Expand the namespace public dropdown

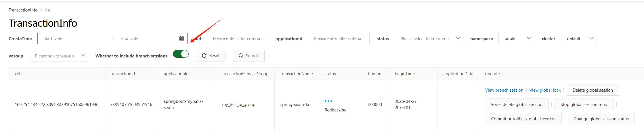tap(516, 38)
